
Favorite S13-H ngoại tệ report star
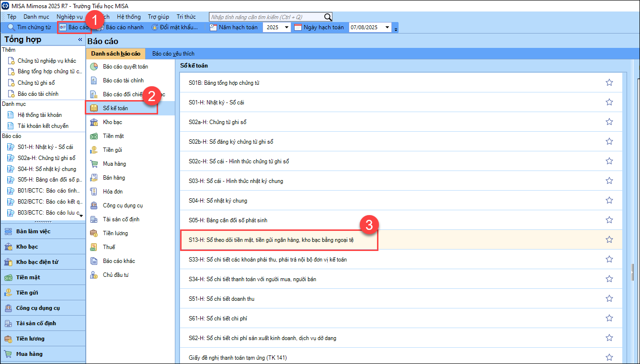(x=609, y=239)
